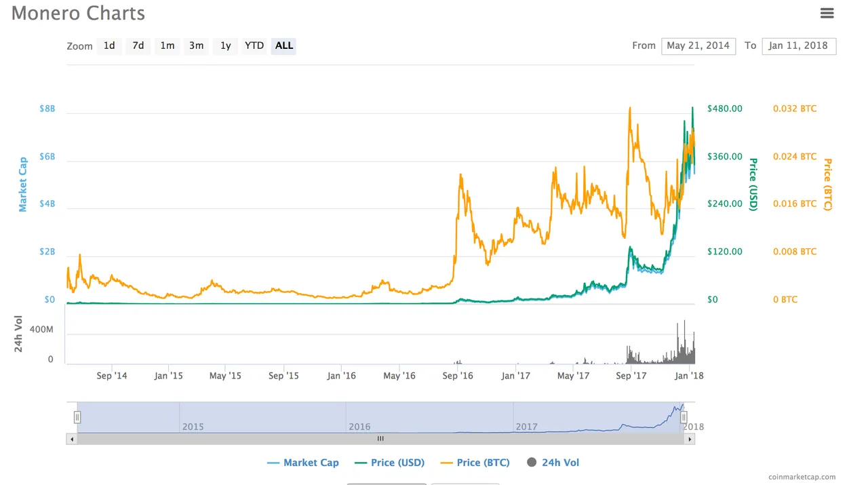Click the Price (BTC) axis title

pyautogui.click(x=827, y=185)
